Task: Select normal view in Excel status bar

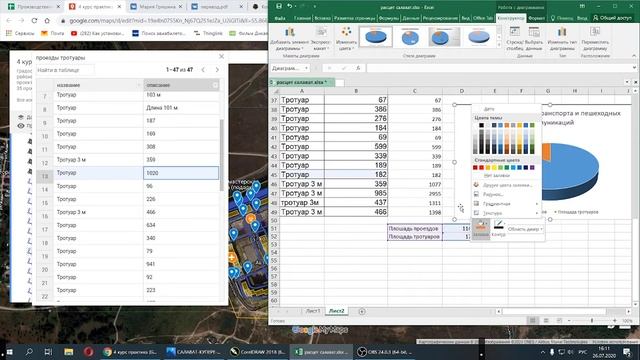Action: tap(532, 320)
